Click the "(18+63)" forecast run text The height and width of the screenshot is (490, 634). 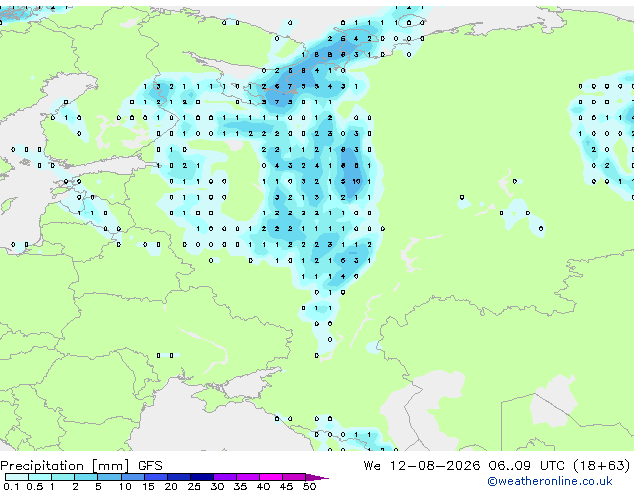click(602, 466)
